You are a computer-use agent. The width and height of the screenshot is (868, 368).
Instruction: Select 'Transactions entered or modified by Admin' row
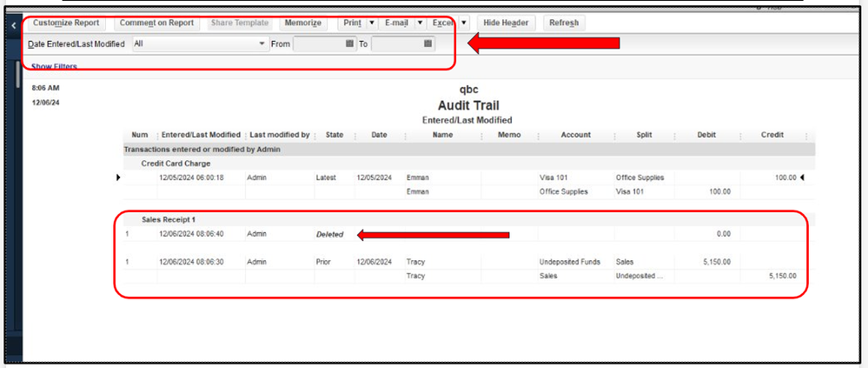469,150
